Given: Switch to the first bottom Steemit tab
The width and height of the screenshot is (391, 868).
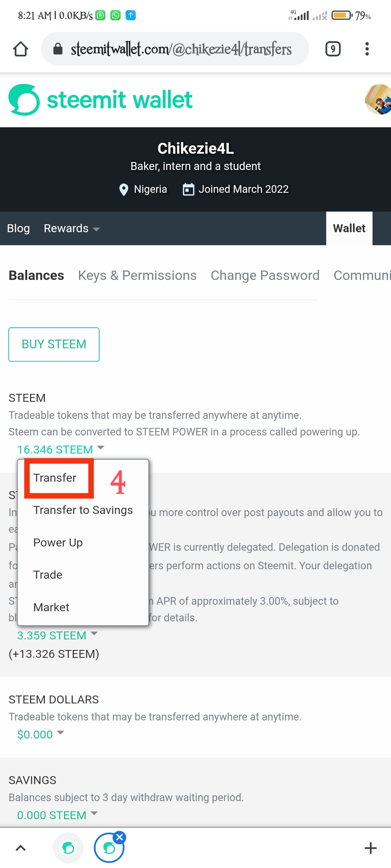Looking at the screenshot, I should (x=68, y=848).
